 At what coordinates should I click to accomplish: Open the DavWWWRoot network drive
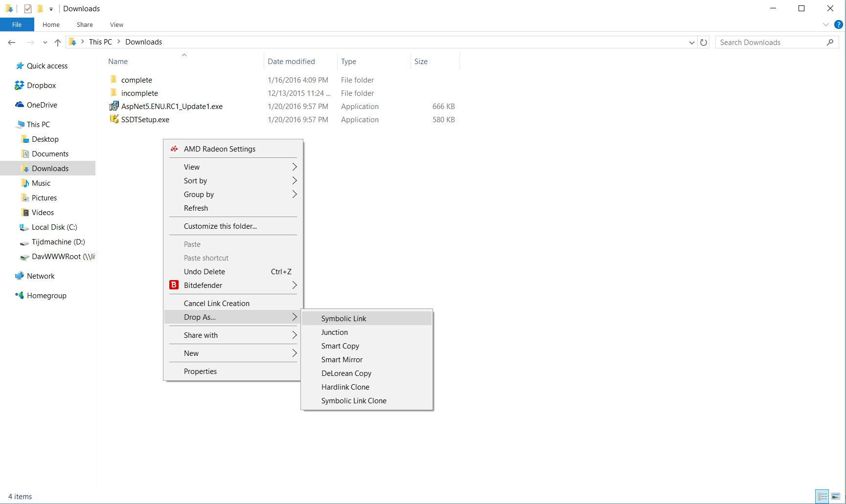[64, 257]
